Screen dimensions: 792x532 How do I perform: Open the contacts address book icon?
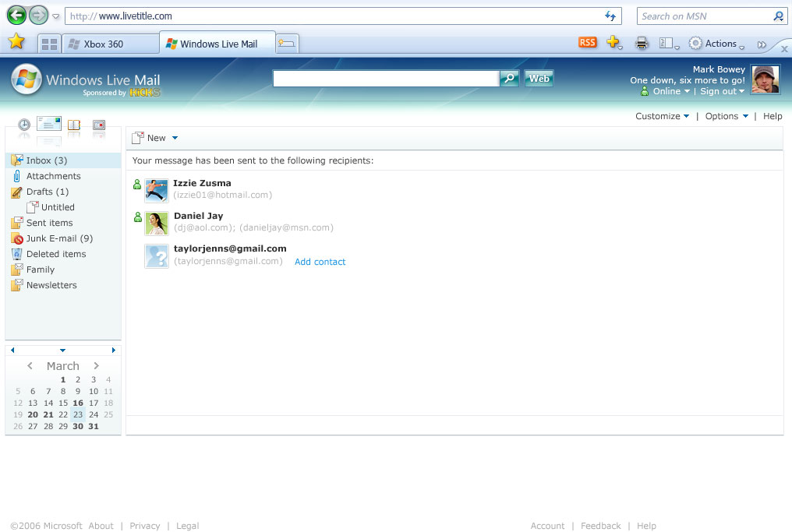click(x=74, y=125)
